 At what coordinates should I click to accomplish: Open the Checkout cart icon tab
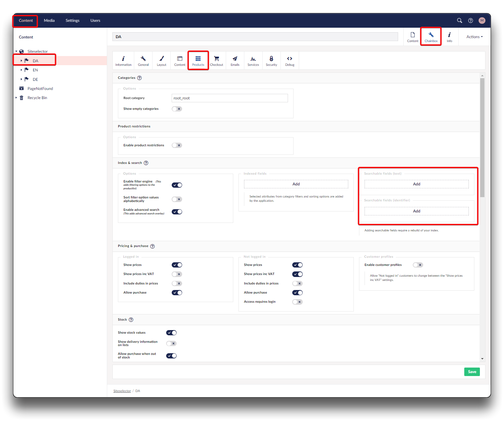pos(216,61)
